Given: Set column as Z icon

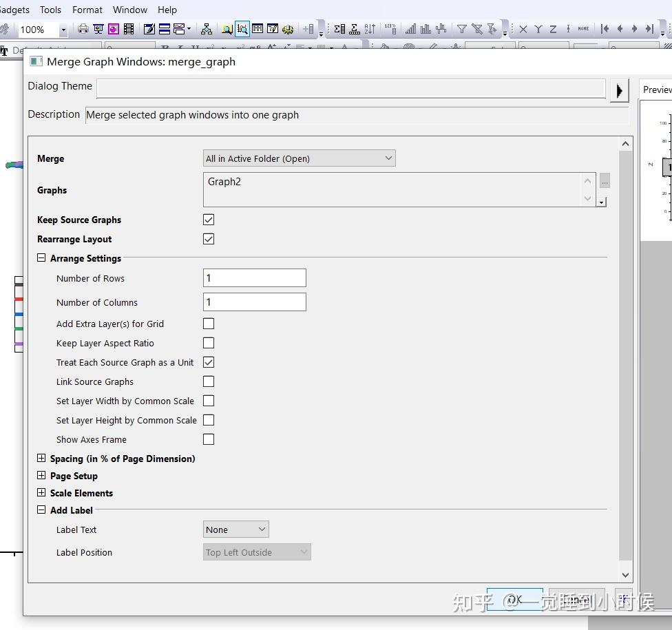Looking at the screenshot, I should pos(554,29).
